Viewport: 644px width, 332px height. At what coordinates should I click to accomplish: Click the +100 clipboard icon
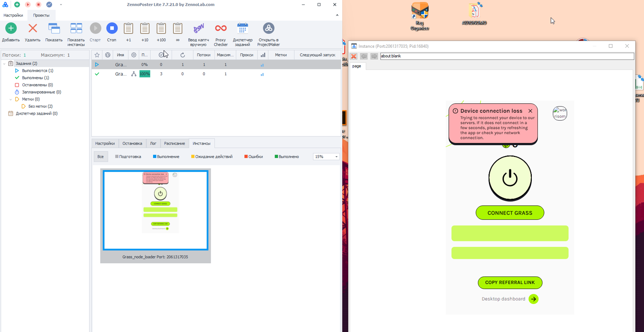161,28
